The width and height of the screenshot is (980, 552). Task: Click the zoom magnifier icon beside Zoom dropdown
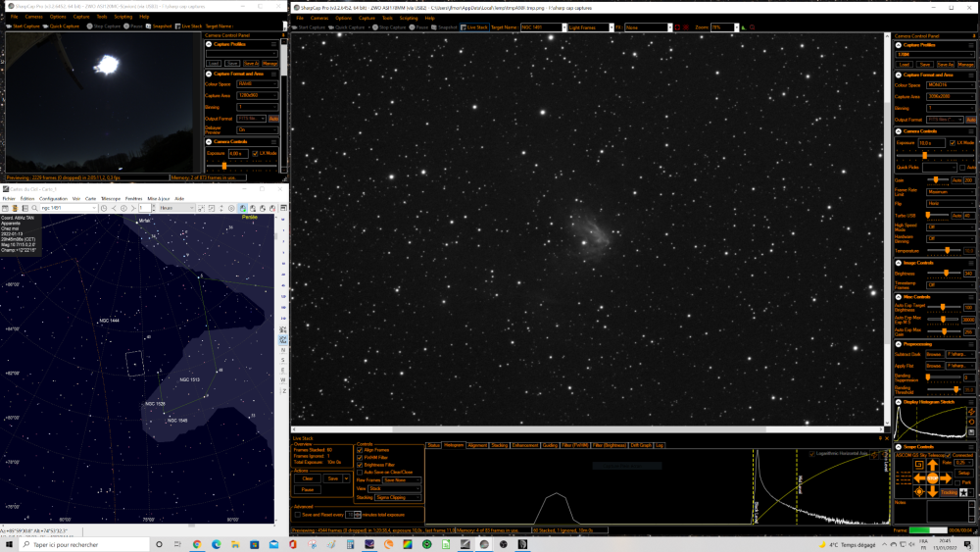tap(752, 27)
